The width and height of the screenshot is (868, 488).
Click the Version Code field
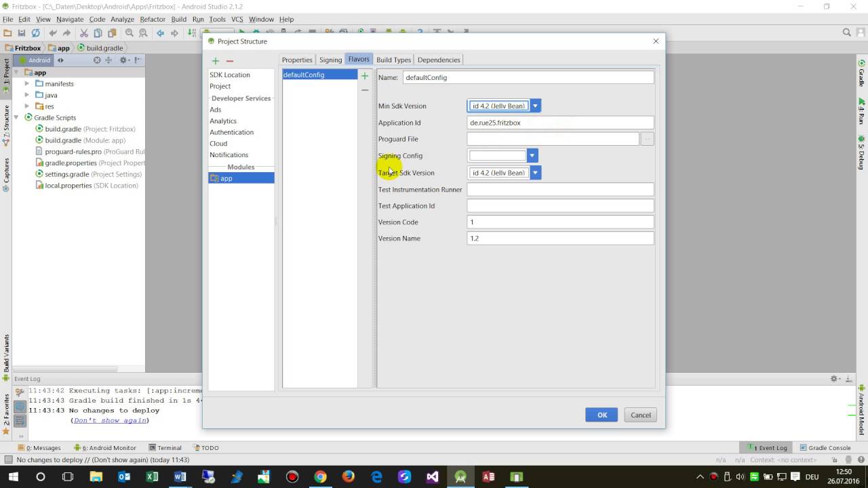(560, 222)
